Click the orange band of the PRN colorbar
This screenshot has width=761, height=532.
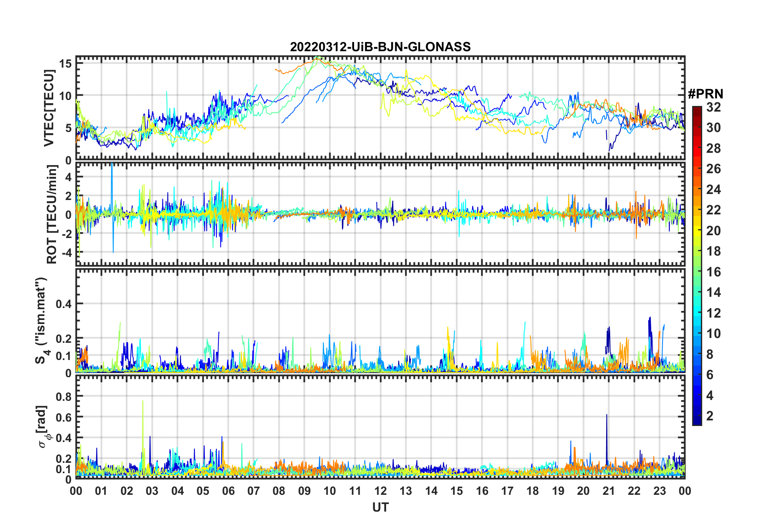point(697,190)
